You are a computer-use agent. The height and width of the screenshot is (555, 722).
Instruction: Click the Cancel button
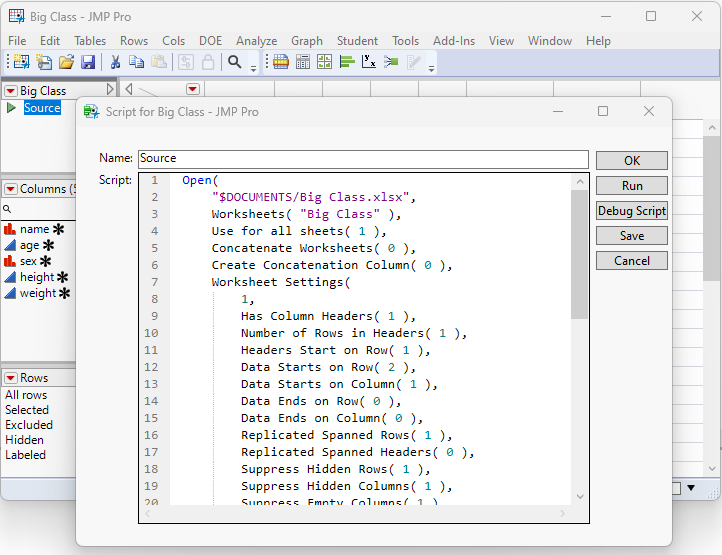[631, 261]
